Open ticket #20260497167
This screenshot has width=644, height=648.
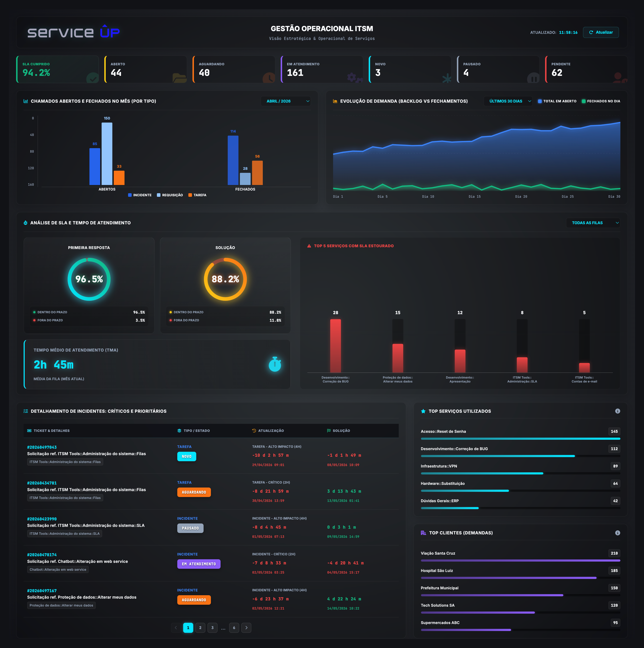coord(42,591)
